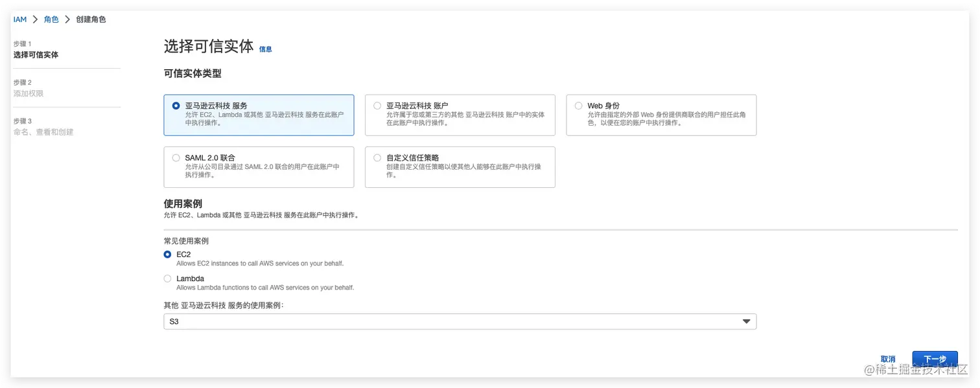This screenshot has height=388, width=980.
Task: Click the 其他 亚马逊云科技 服务的使用案例 label
Action: [x=224, y=305]
